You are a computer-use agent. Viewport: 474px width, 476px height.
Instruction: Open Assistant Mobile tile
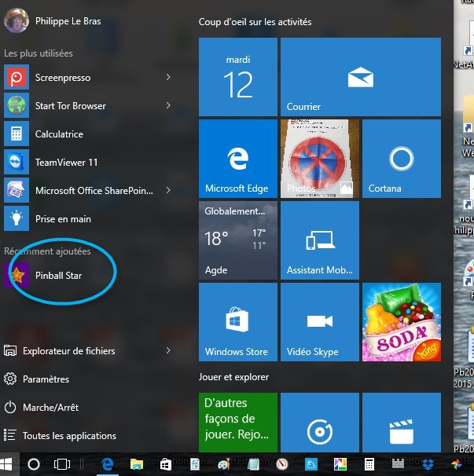pyautogui.click(x=320, y=240)
